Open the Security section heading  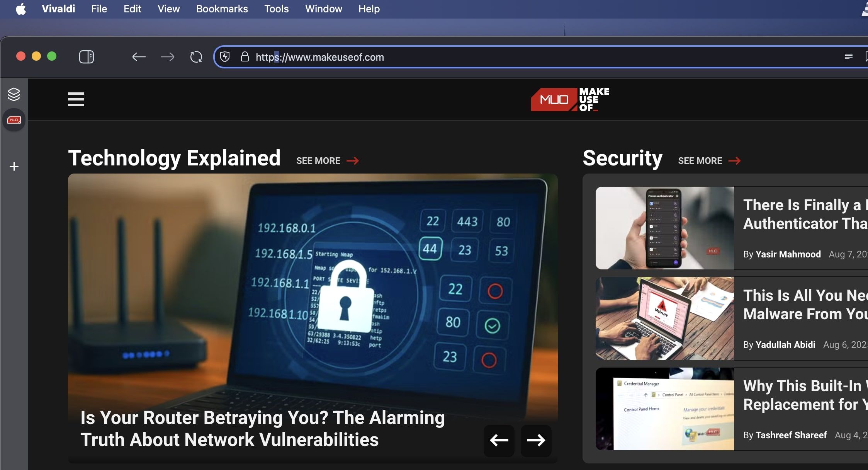pyautogui.click(x=623, y=158)
